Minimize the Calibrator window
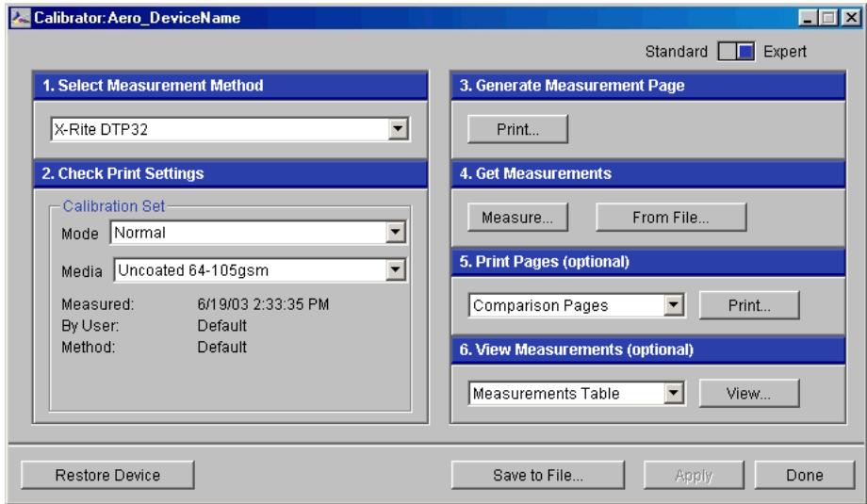867x504 pixels. coord(808,18)
